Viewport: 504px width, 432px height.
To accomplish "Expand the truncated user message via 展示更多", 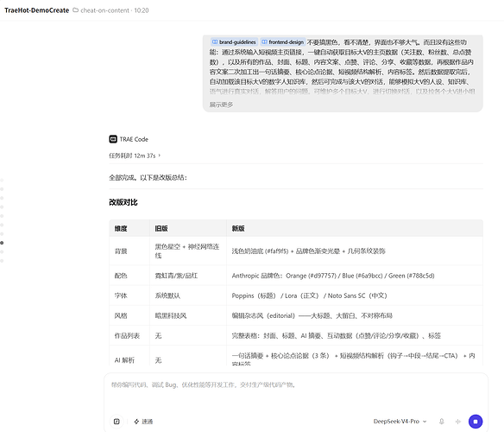I will click(221, 105).
